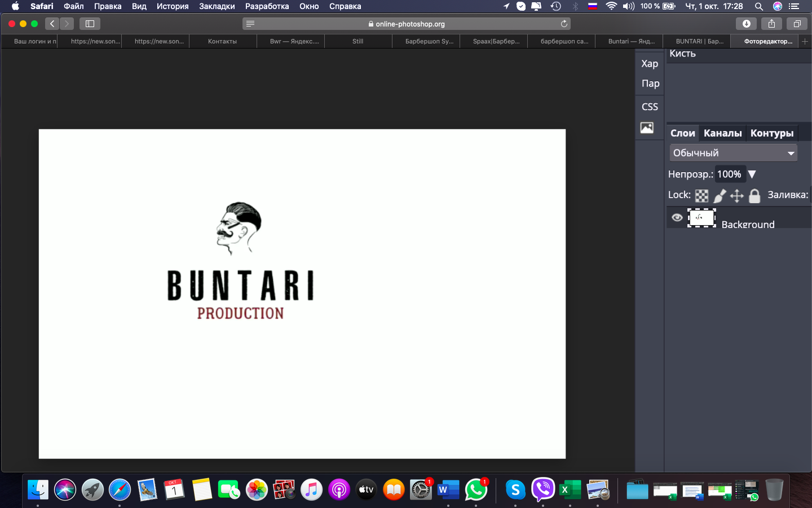Open Finder from the Dock

(38, 489)
